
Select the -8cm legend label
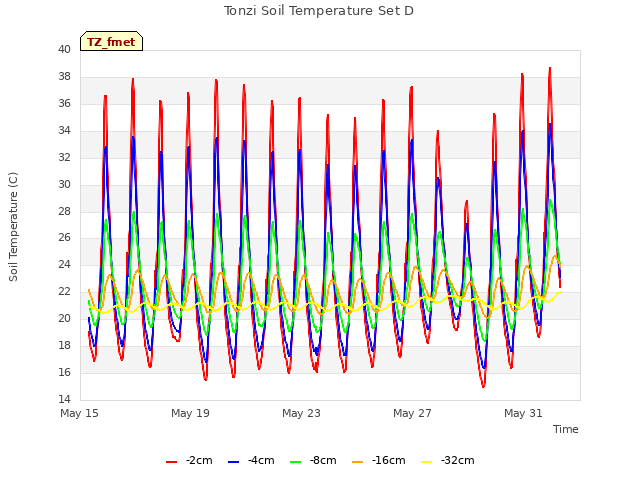tap(323, 460)
